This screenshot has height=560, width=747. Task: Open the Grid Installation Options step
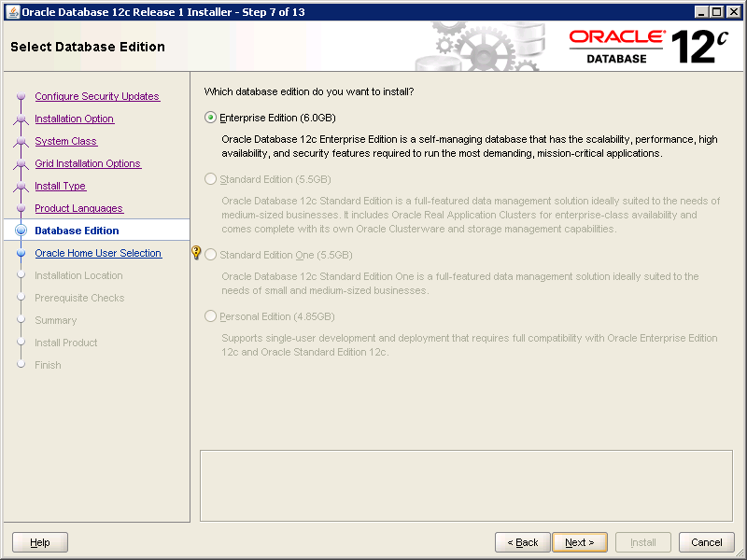[x=88, y=163]
